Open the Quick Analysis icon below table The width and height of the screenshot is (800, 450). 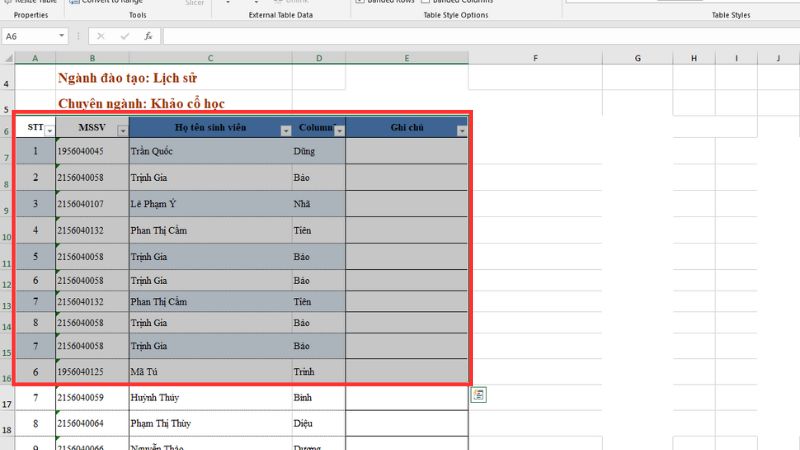479,395
